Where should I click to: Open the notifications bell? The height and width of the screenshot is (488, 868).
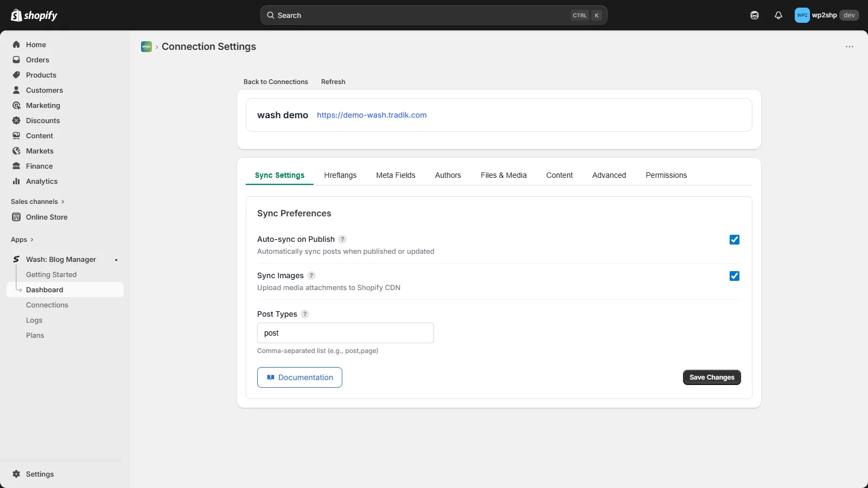point(778,15)
